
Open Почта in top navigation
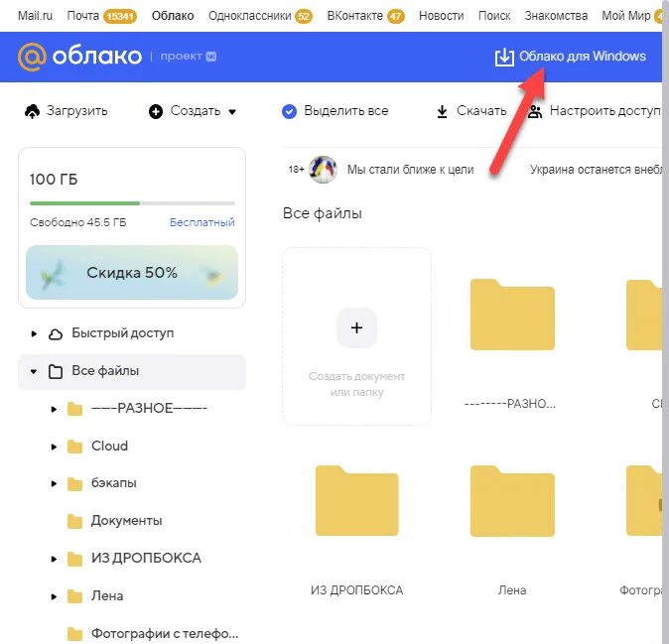pos(82,16)
